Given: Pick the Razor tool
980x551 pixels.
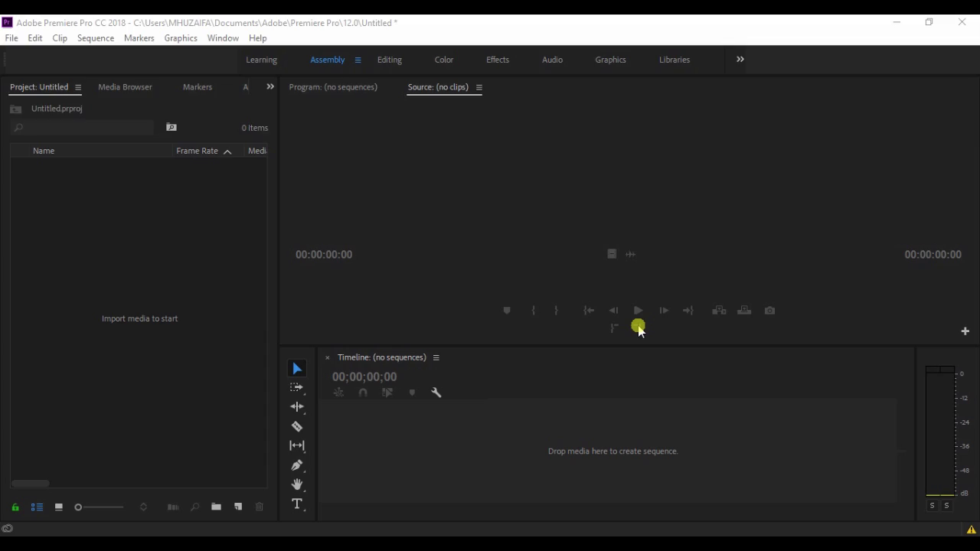Looking at the screenshot, I should (x=297, y=426).
